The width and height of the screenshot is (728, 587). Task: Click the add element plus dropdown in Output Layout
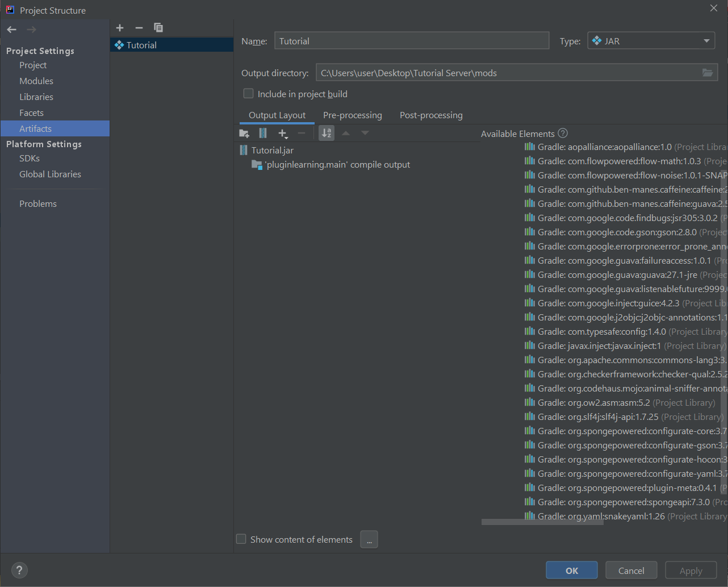283,133
